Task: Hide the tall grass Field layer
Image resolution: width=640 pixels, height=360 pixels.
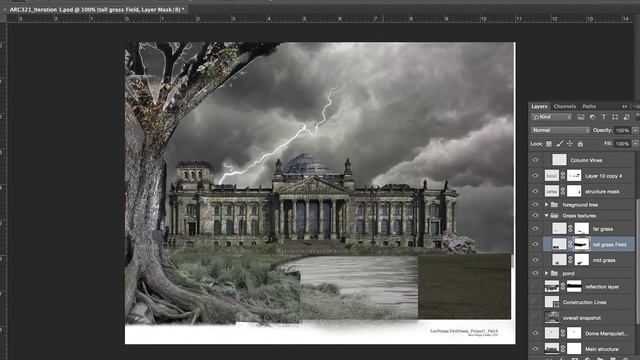Action: click(x=536, y=244)
